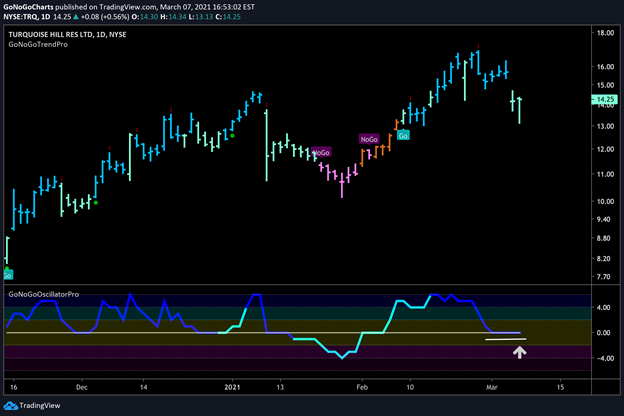This screenshot has height=416, width=624.
Task: Select the NoGo label near late January
Action: coord(322,152)
